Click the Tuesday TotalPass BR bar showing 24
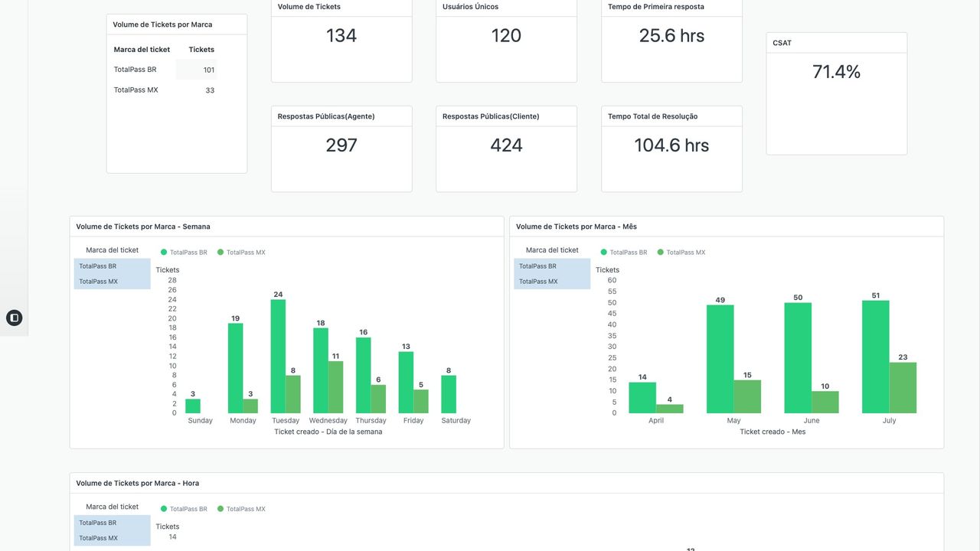980x551 pixels. (x=278, y=357)
